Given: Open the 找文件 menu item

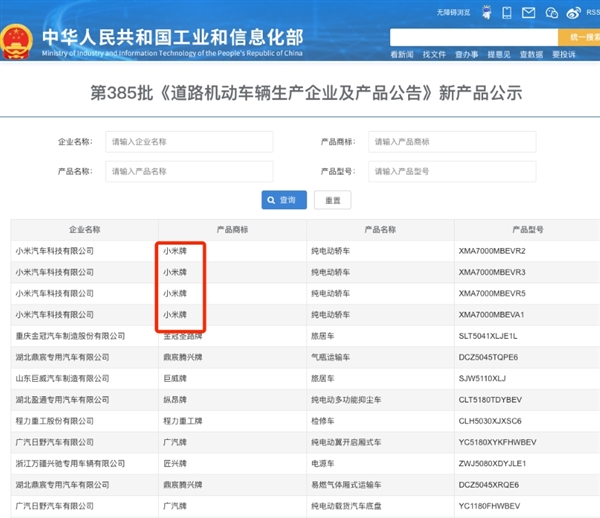Looking at the screenshot, I should pyautogui.click(x=434, y=54).
